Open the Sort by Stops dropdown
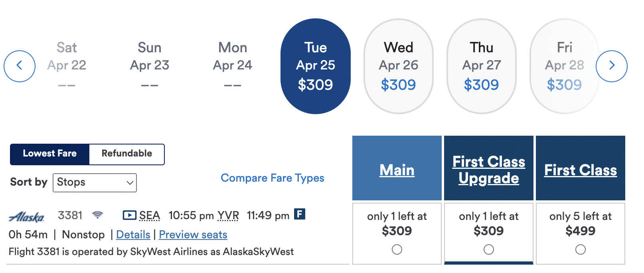Image resolution: width=644 pixels, height=273 pixels. [95, 182]
